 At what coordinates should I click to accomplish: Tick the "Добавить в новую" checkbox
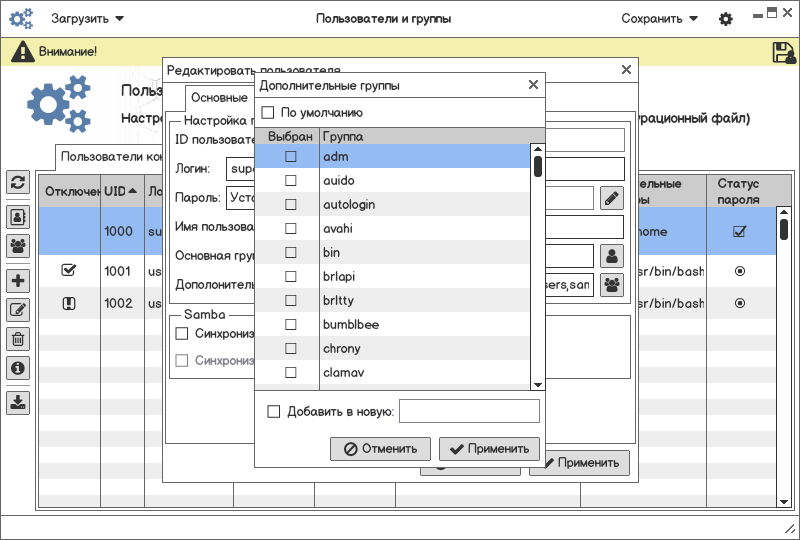point(274,411)
